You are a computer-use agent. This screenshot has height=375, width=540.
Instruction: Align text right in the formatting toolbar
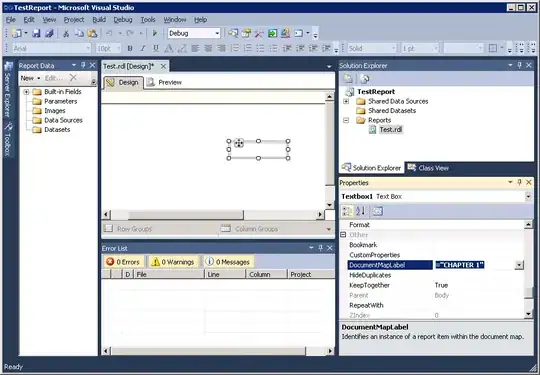point(221,49)
